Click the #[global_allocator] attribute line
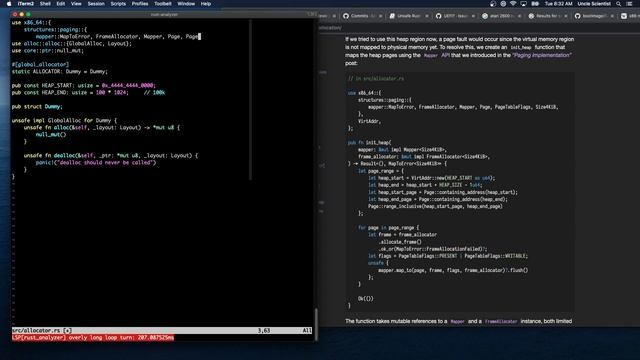Image resolution: width=640 pixels, height=360 pixels. (x=40, y=64)
